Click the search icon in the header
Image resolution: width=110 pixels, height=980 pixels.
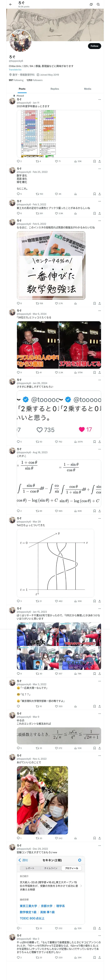tap(98, 5)
